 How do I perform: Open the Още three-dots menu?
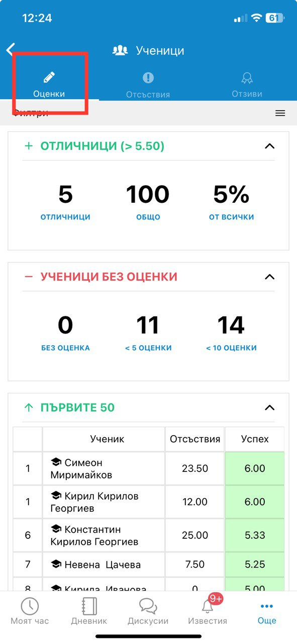point(267,606)
